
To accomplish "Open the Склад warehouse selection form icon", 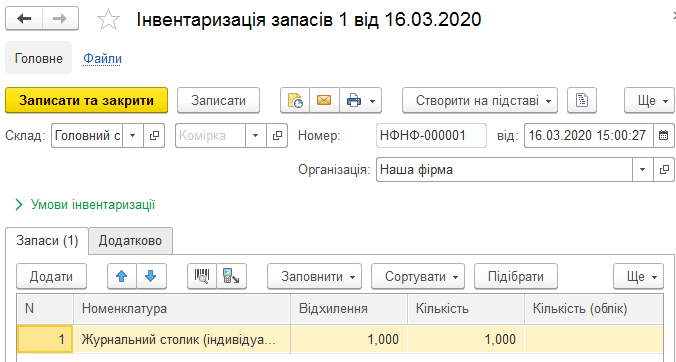I will [x=154, y=136].
